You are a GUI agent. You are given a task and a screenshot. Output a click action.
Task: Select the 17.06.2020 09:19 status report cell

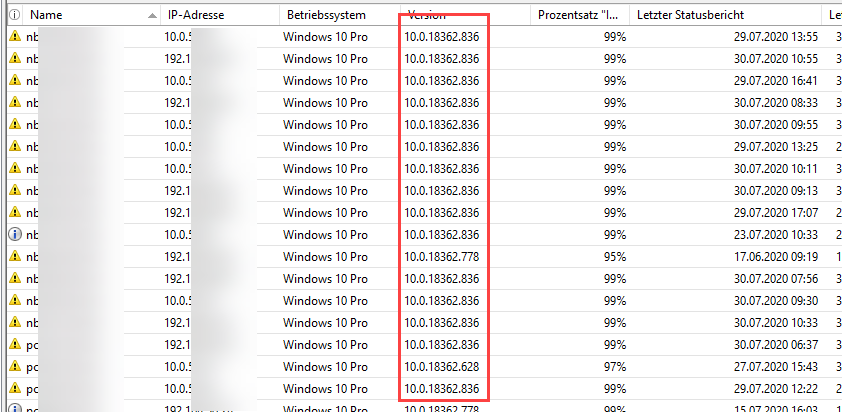coord(776,257)
